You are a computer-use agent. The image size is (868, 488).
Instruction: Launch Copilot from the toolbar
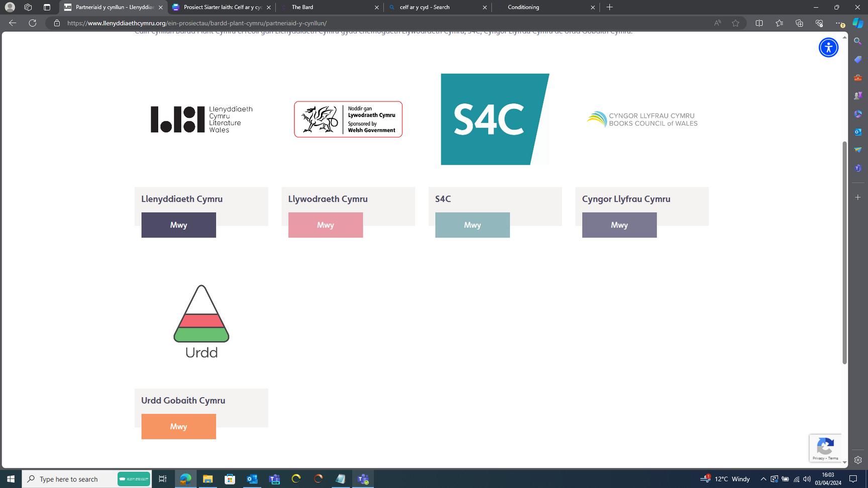click(x=858, y=23)
